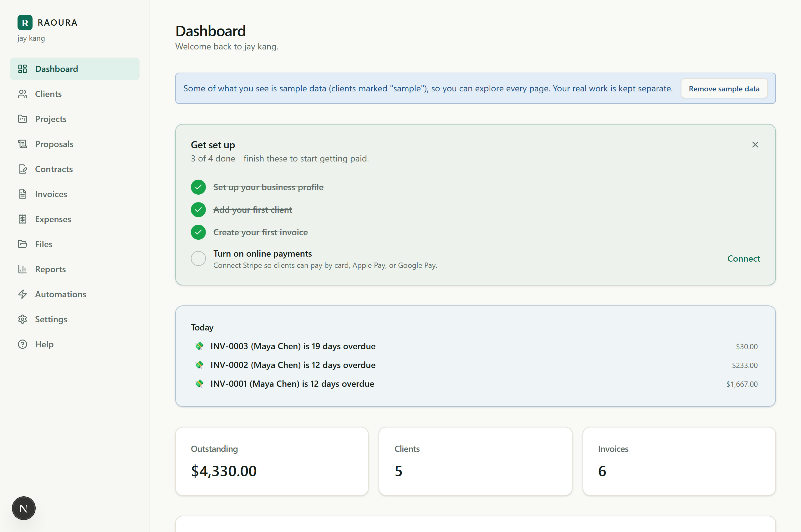Go to Clients page

point(75,94)
